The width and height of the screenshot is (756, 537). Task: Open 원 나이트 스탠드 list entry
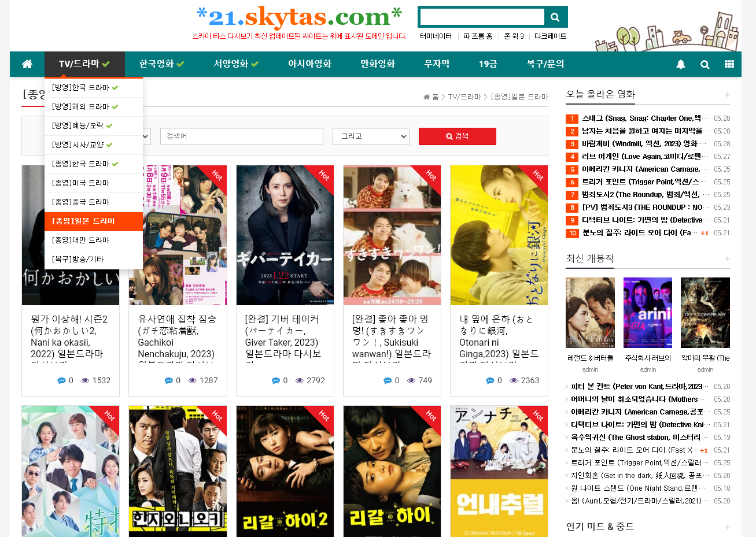click(x=639, y=488)
